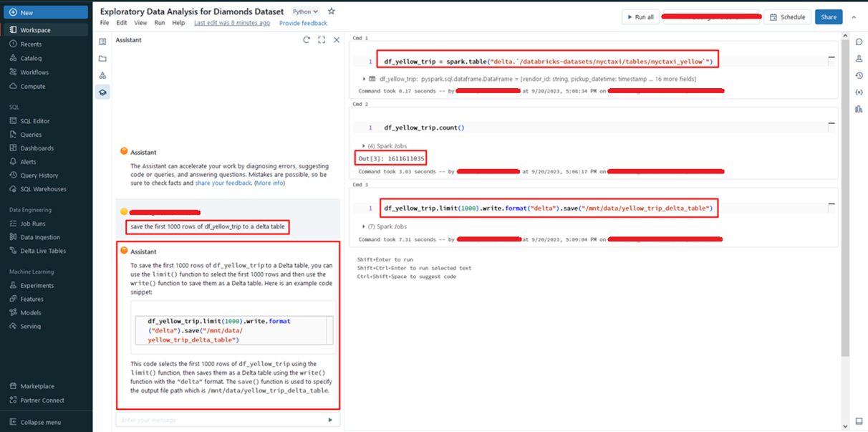Open the Run menu
The height and width of the screenshot is (432, 868).
tap(160, 23)
